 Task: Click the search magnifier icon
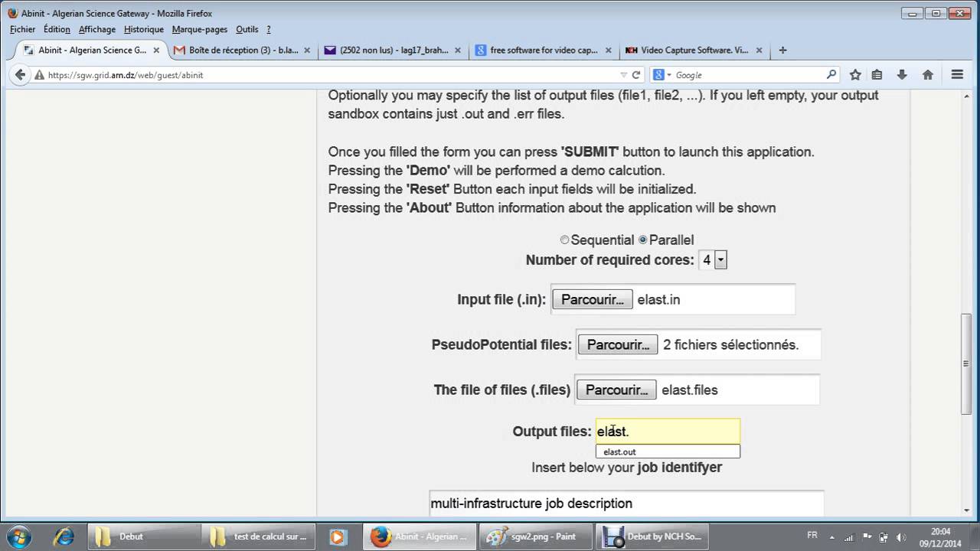point(831,75)
